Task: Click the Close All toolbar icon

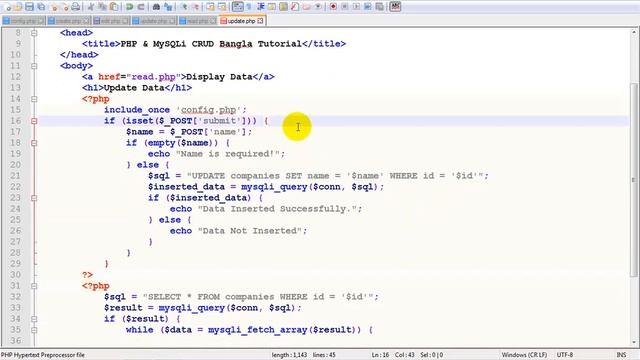Action: click(x=65, y=7)
